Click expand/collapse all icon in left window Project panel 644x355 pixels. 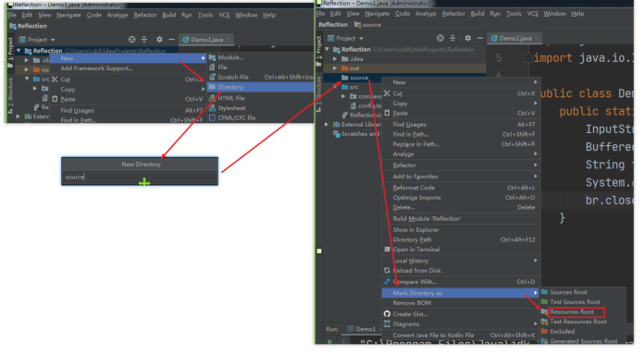(x=144, y=40)
